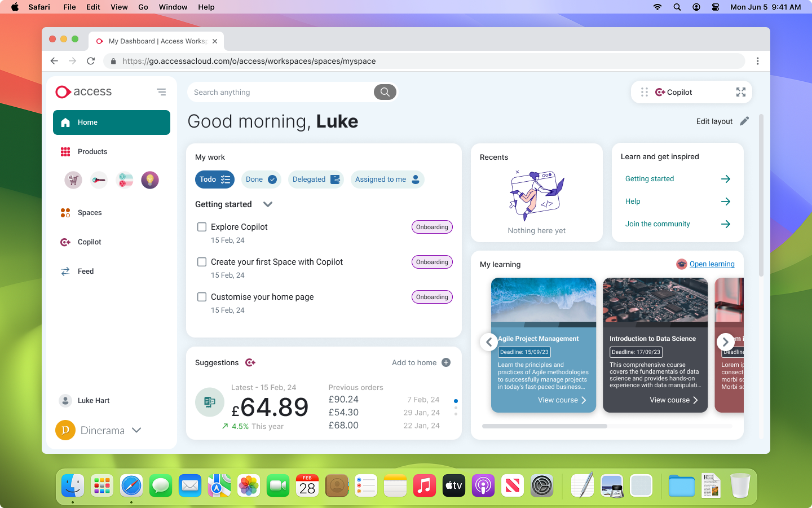
Task: Select the Delegated filter tab
Action: tap(315, 179)
